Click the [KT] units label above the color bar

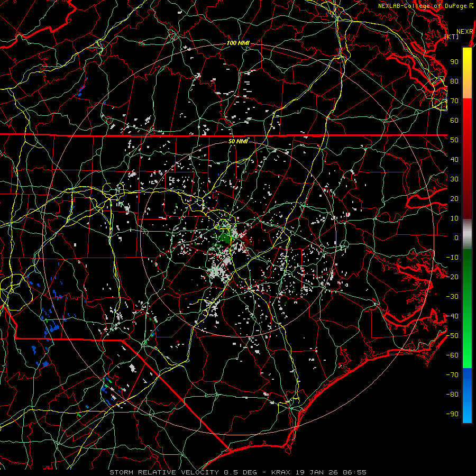452,36
